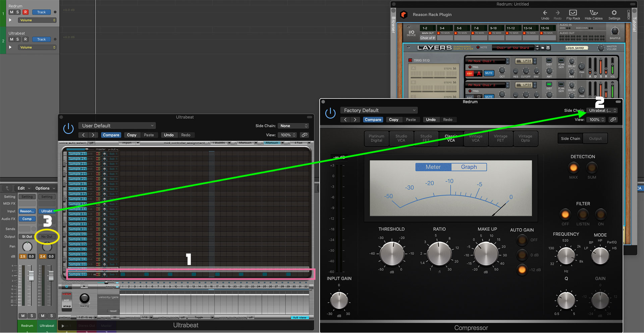Click Copy button in Ultrabeat window
The width and height of the screenshot is (644, 333).
[x=132, y=135]
